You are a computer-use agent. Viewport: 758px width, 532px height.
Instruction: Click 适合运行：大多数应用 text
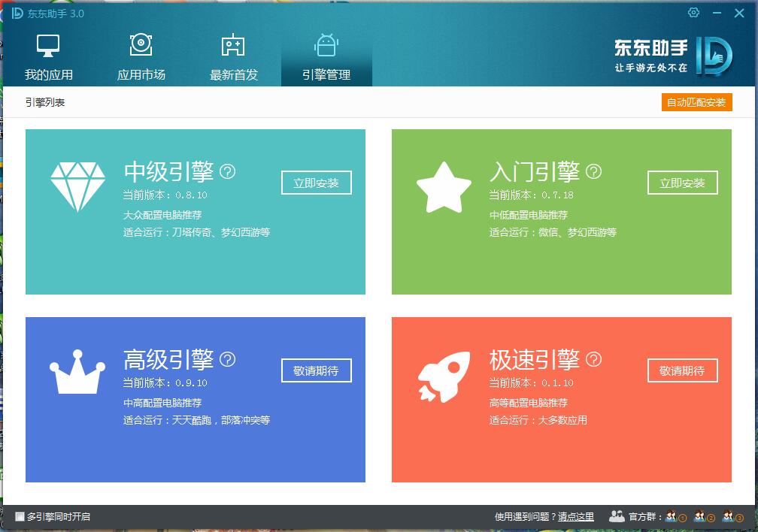click(x=538, y=420)
